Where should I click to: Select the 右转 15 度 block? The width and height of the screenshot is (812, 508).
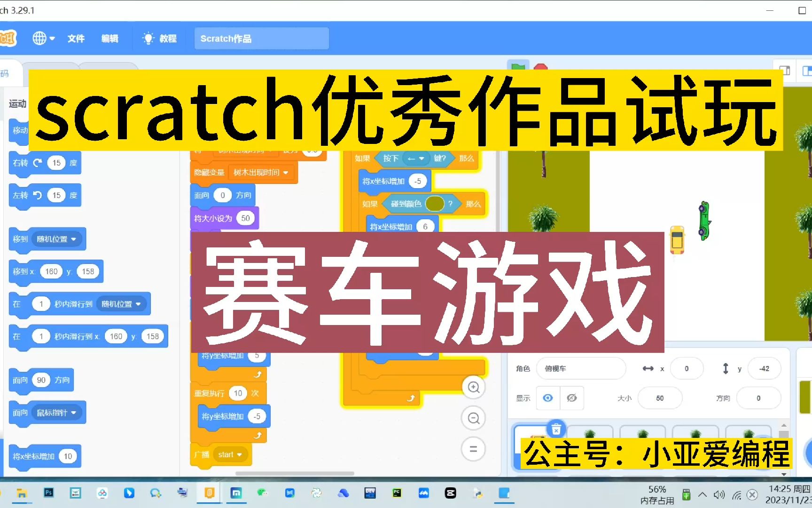click(x=45, y=163)
